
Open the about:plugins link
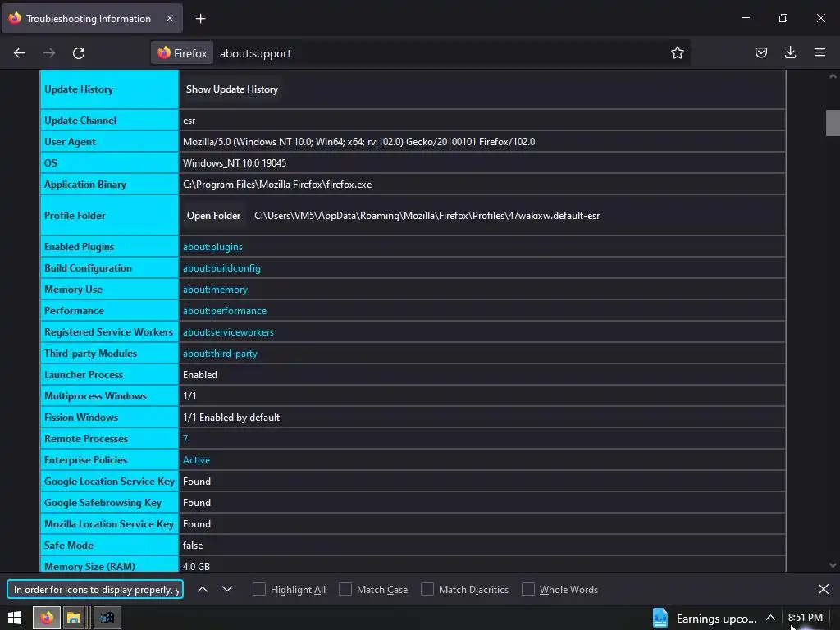pyautogui.click(x=212, y=247)
